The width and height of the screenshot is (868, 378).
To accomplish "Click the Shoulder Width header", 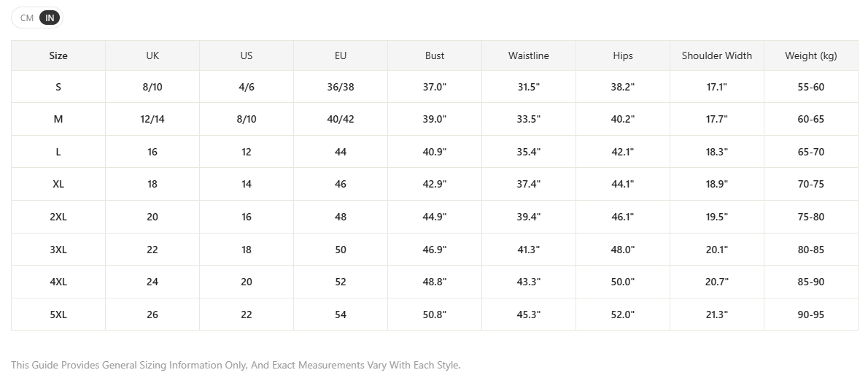I will (717, 55).
